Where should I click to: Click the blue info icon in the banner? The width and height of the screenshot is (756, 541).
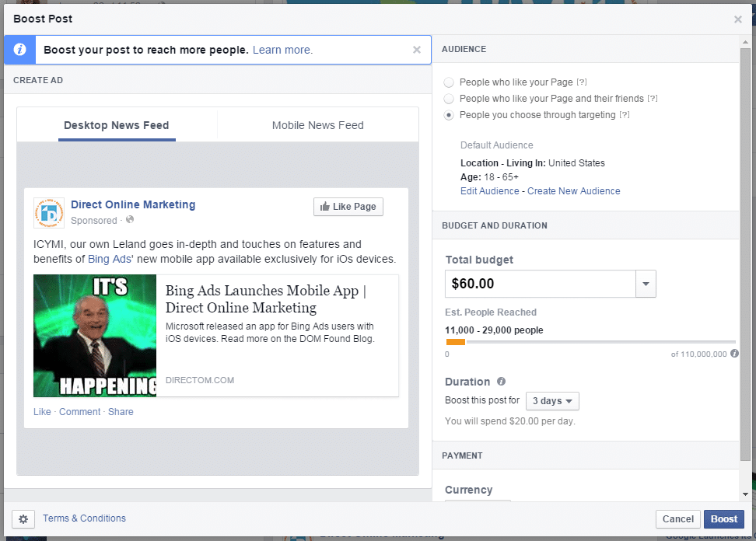pos(18,49)
